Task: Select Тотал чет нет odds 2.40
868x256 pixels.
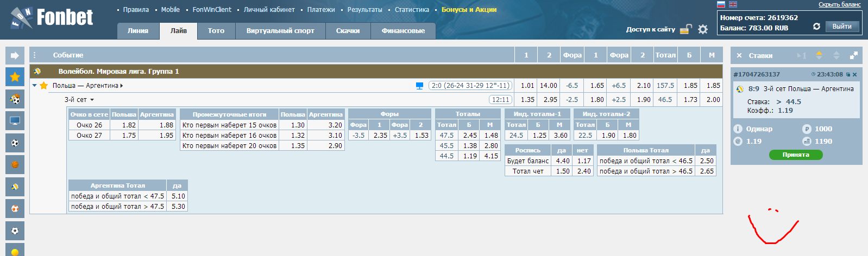Action: click(583, 171)
